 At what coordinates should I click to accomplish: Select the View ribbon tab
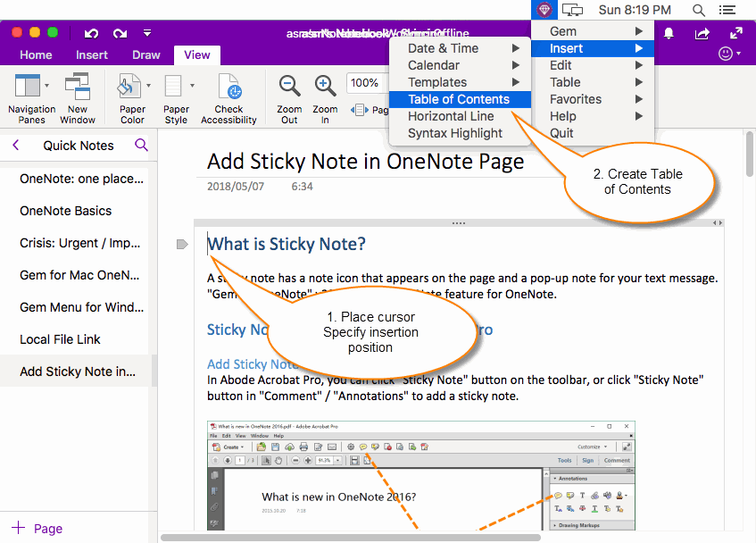point(197,55)
